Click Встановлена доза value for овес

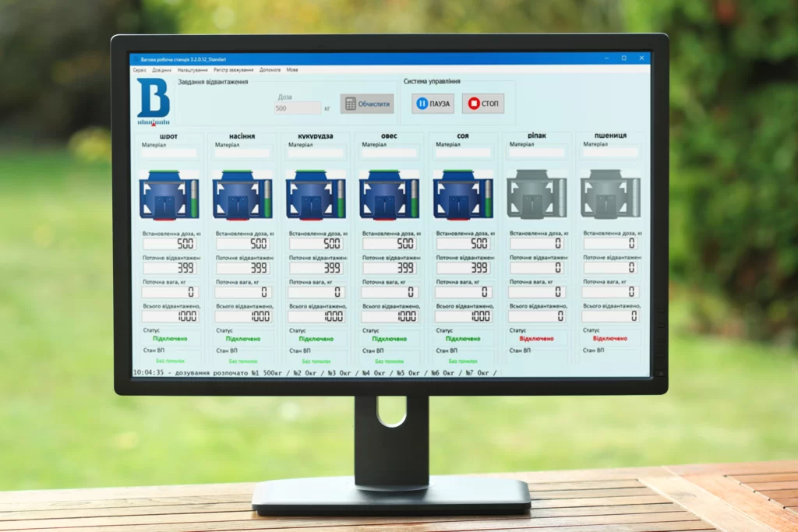click(x=390, y=244)
